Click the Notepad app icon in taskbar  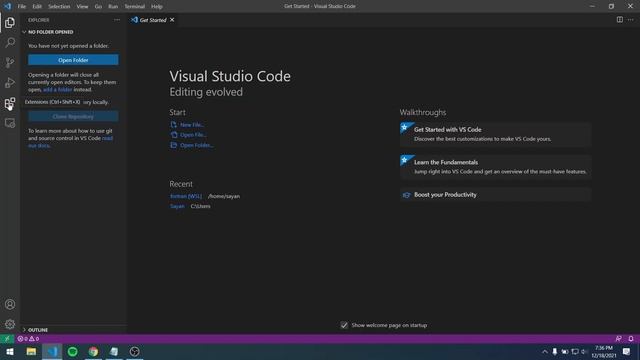click(x=114, y=351)
